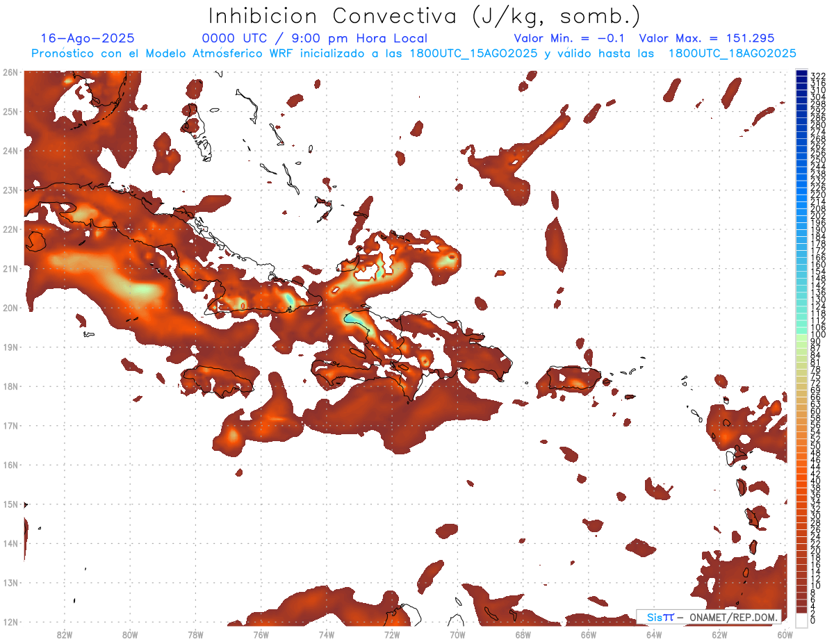Click the 24N latitude label

click(10, 151)
